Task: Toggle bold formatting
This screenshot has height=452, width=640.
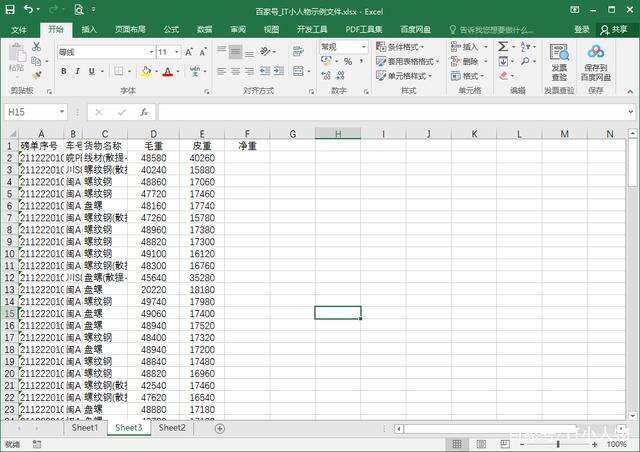Action: click(64, 71)
